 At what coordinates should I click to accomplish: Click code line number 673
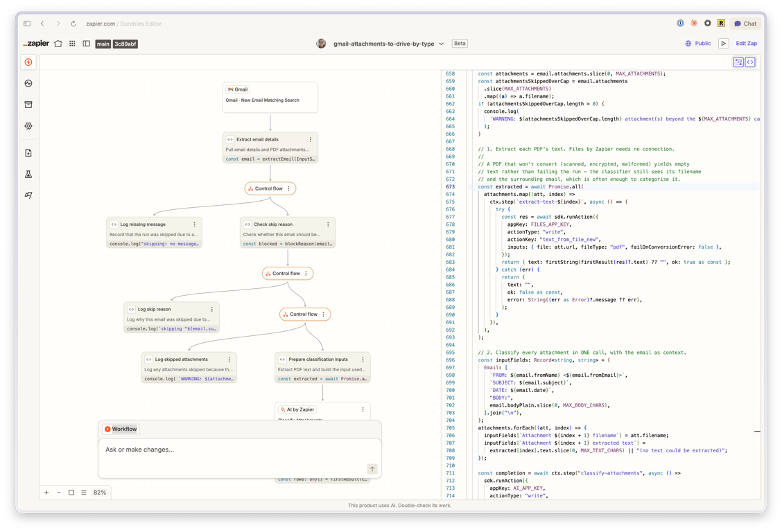coord(450,187)
